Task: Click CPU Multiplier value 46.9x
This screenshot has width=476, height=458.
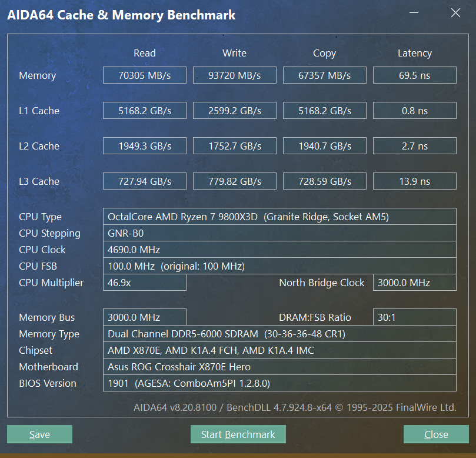Action: [145, 283]
